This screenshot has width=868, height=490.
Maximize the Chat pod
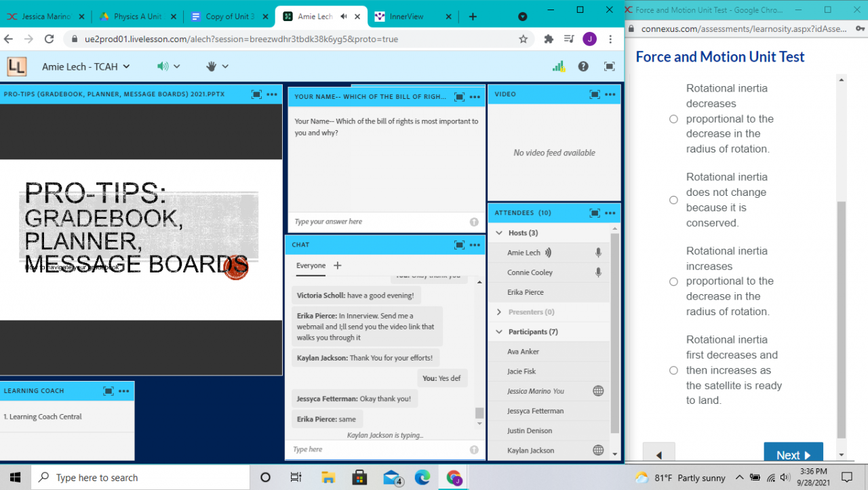459,245
